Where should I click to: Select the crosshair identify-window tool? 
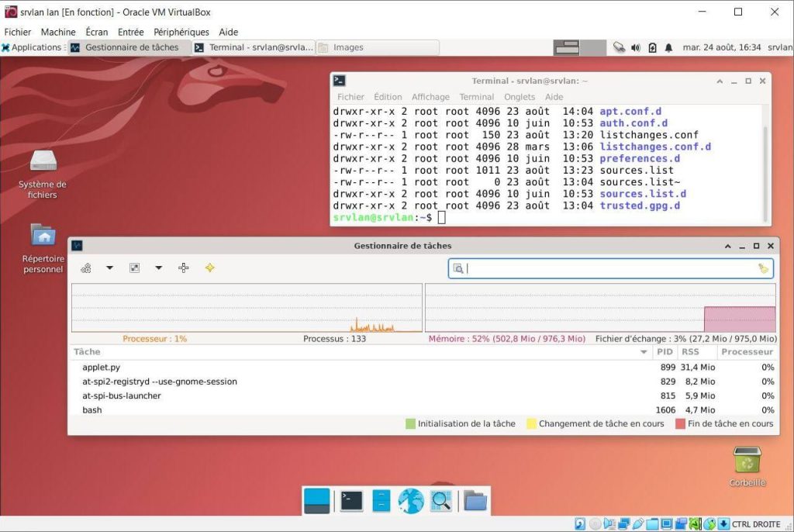183,268
